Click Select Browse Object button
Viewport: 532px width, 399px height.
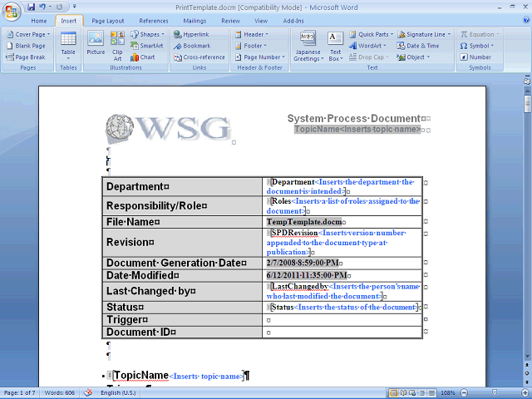point(527,373)
